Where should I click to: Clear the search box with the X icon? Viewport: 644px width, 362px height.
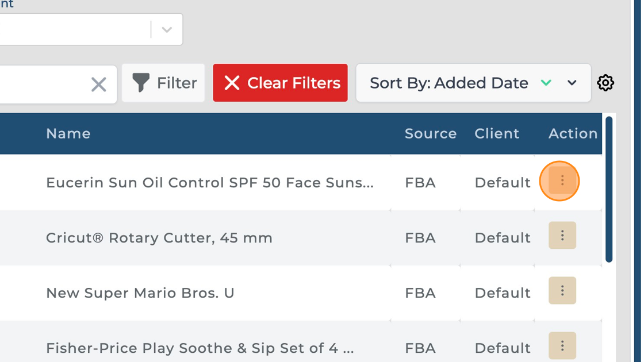(x=99, y=84)
